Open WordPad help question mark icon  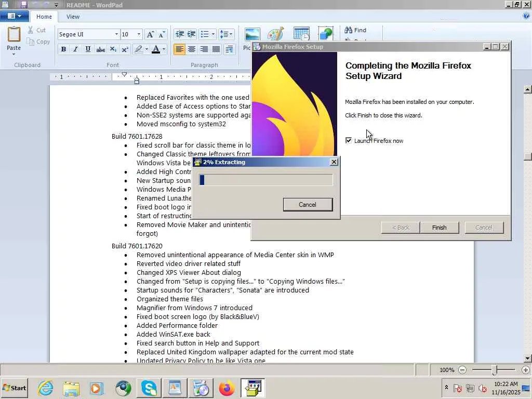click(527, 16)
